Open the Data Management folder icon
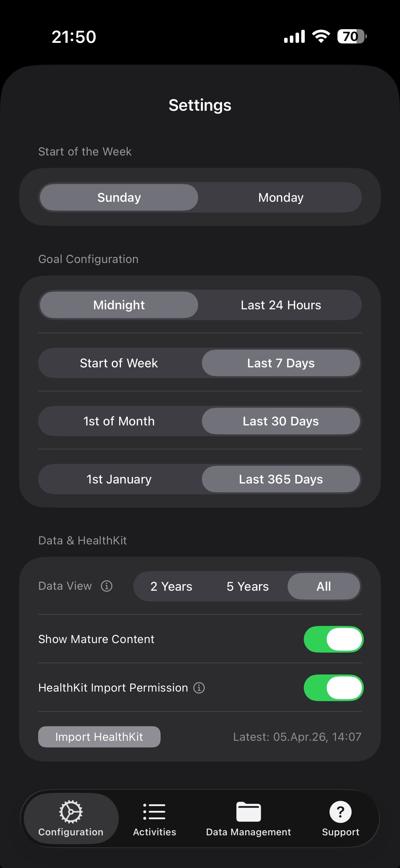This screenshot has width=400, height=868. pos(249,812)
